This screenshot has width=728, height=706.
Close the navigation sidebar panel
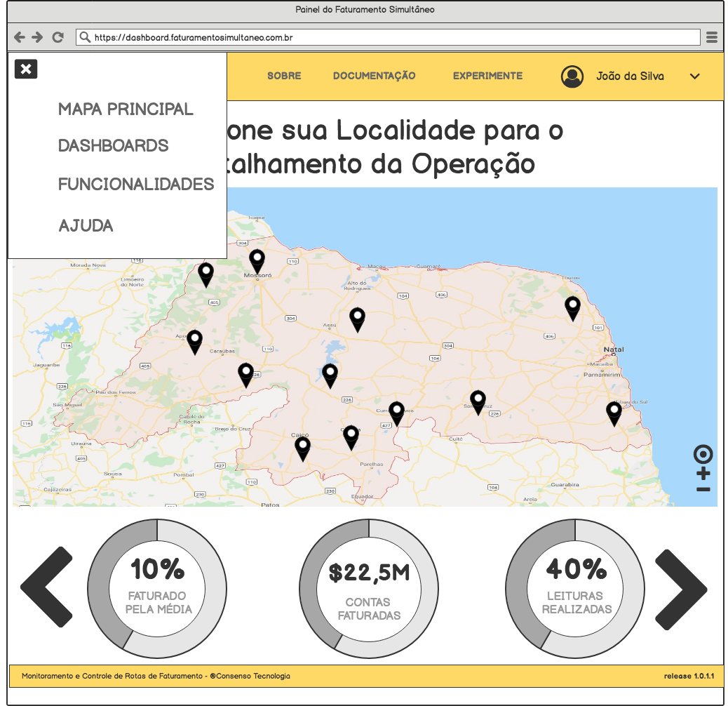(26, 69)
